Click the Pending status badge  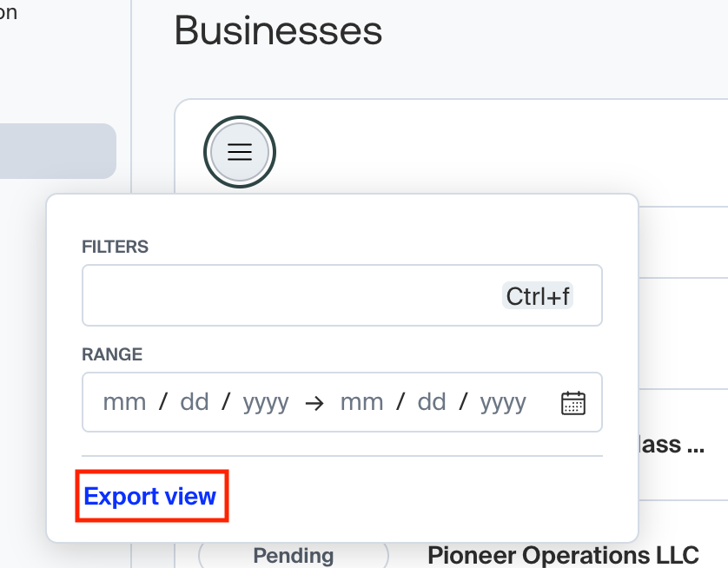point(293,555)
